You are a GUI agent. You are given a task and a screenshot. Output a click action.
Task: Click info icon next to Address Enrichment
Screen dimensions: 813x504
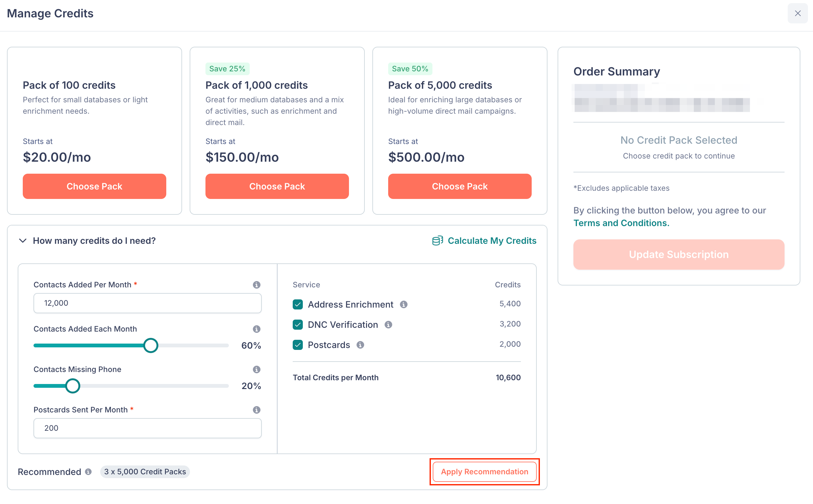pos(404,304)
